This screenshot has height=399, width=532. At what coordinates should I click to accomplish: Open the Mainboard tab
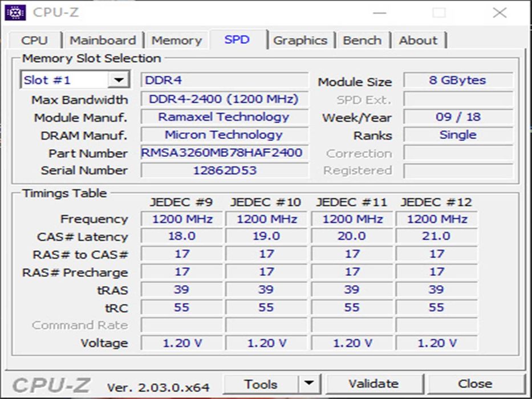(103, 40)
